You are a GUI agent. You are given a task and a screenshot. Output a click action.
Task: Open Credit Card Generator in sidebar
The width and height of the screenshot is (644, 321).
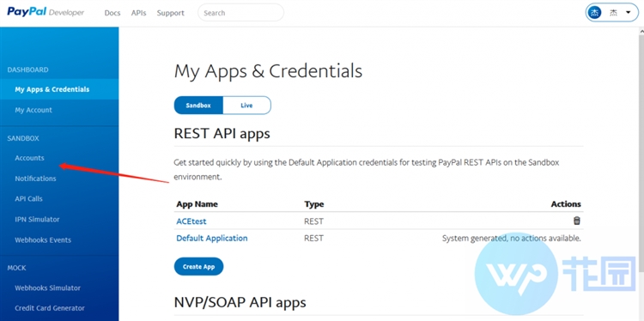[50, 308]
